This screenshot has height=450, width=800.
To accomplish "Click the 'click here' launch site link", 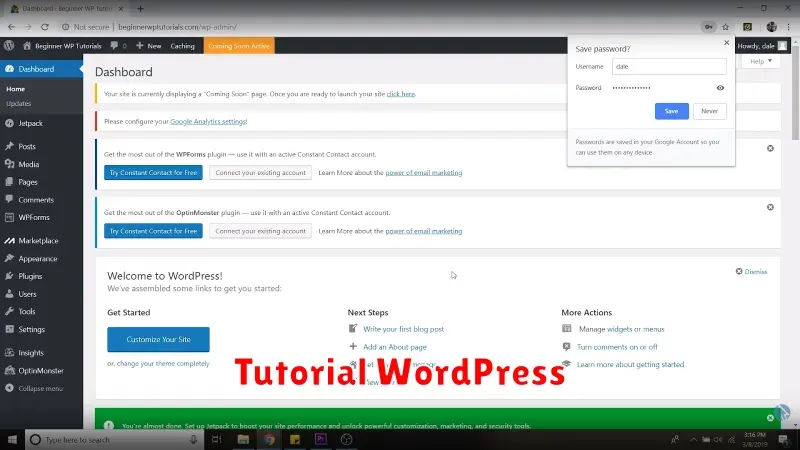I will (x=401, y=94).
